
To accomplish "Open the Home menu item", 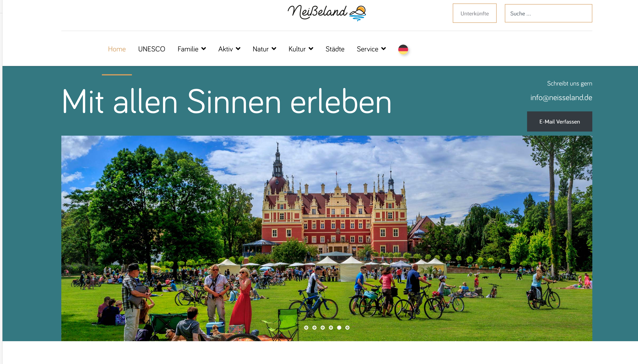I will click(117, 49).
